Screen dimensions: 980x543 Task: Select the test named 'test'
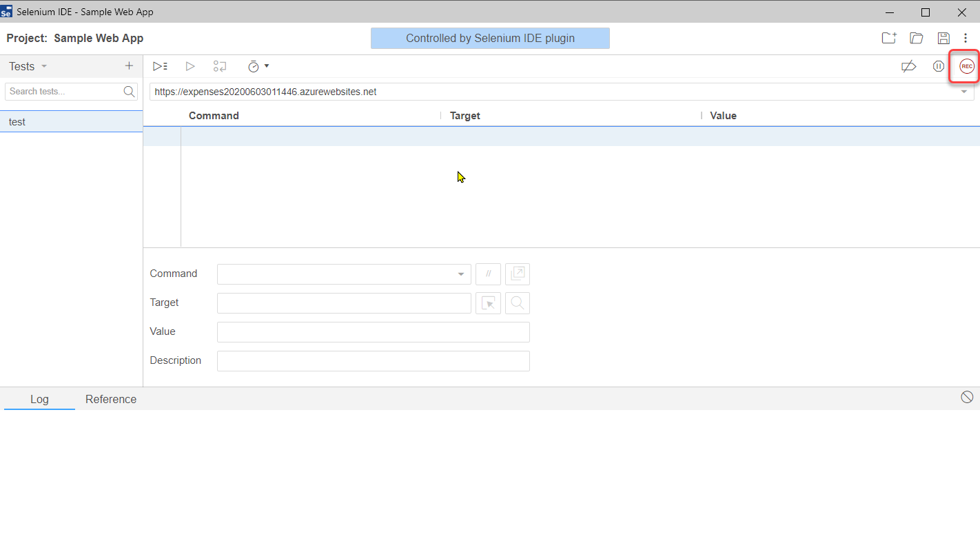[71, 121]
